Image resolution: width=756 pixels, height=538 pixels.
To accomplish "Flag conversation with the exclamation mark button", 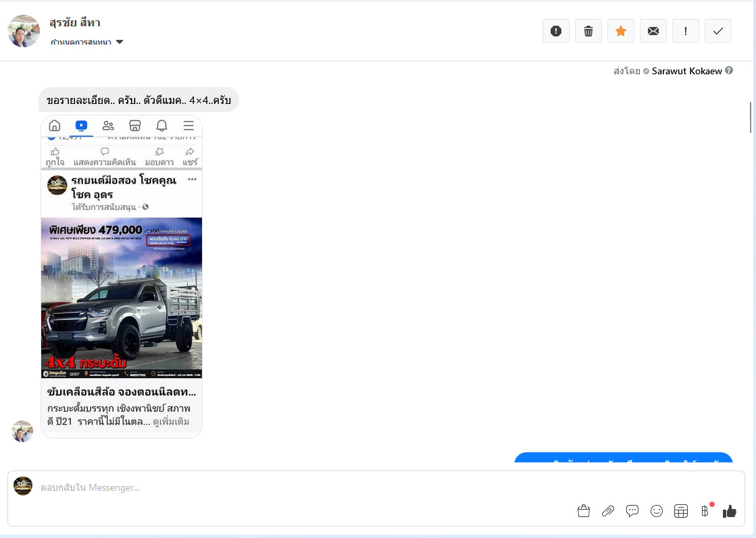I will coord(686,31).
